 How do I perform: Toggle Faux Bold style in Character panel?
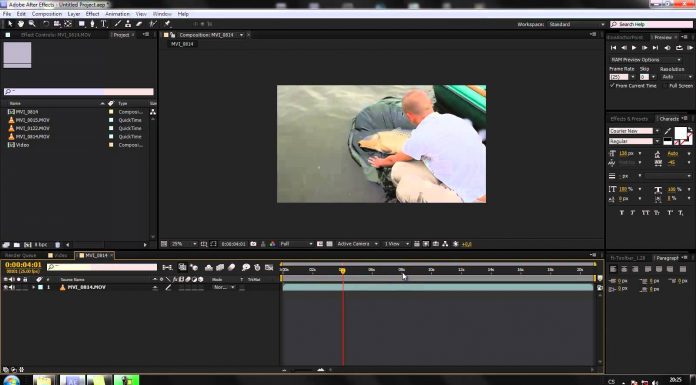click(x=621, y=213)
